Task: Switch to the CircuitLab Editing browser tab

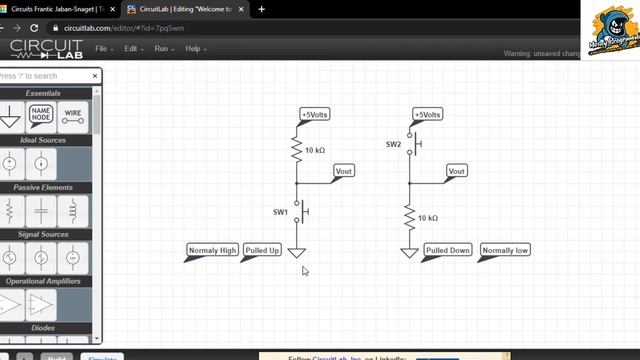Action: [x=185, y=9]
